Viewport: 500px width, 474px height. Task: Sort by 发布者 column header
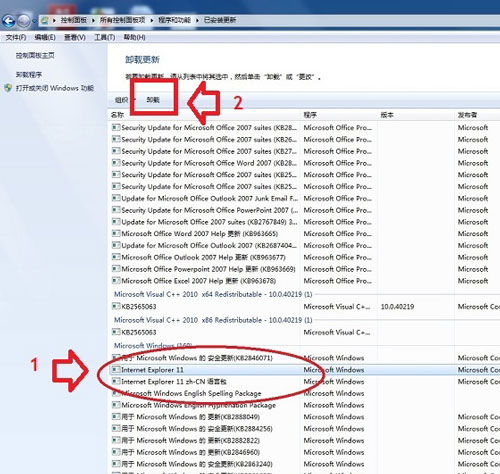(x=467, y=115)
